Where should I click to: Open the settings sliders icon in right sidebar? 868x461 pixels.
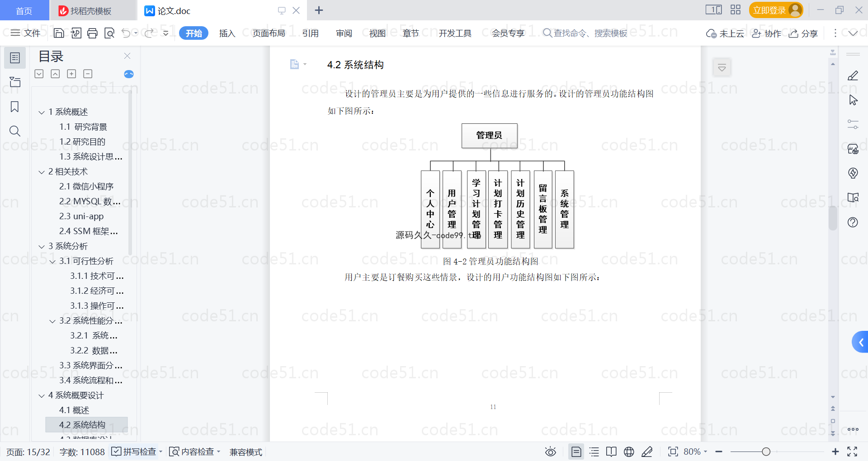pos(853,124)
